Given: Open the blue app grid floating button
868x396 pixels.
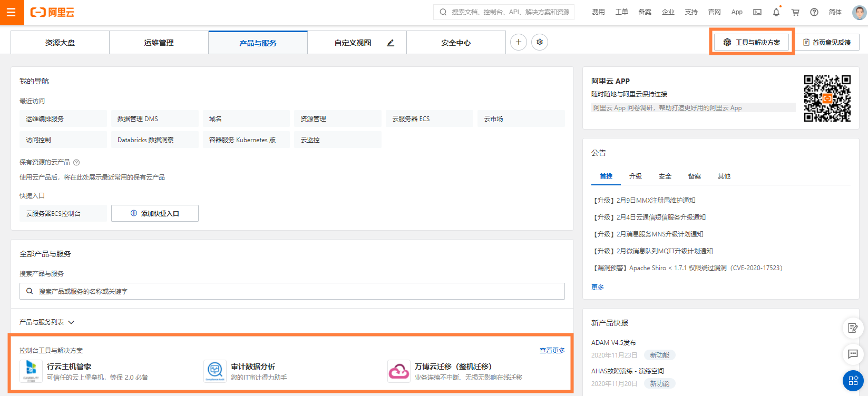Looking at the screenshot, I should 853,381.
